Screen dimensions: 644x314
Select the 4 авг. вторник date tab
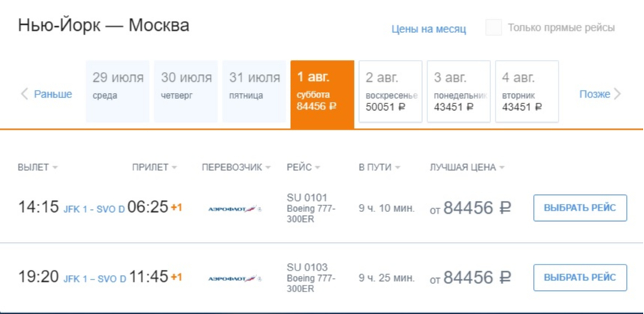click(527, 91)
